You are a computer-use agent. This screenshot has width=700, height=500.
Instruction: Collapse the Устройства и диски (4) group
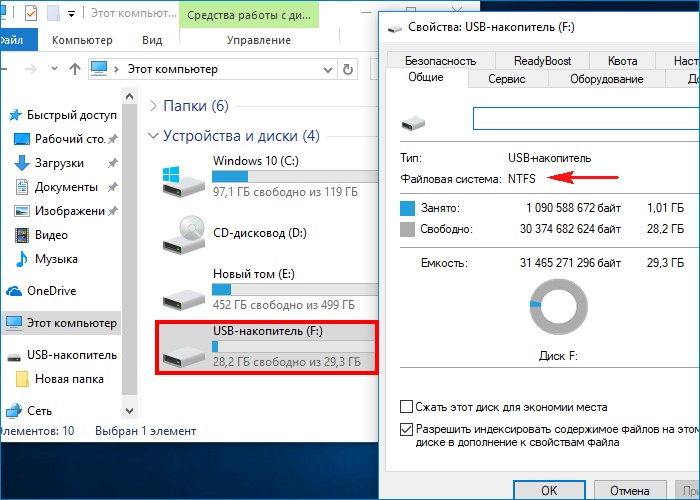click(153, 135)
